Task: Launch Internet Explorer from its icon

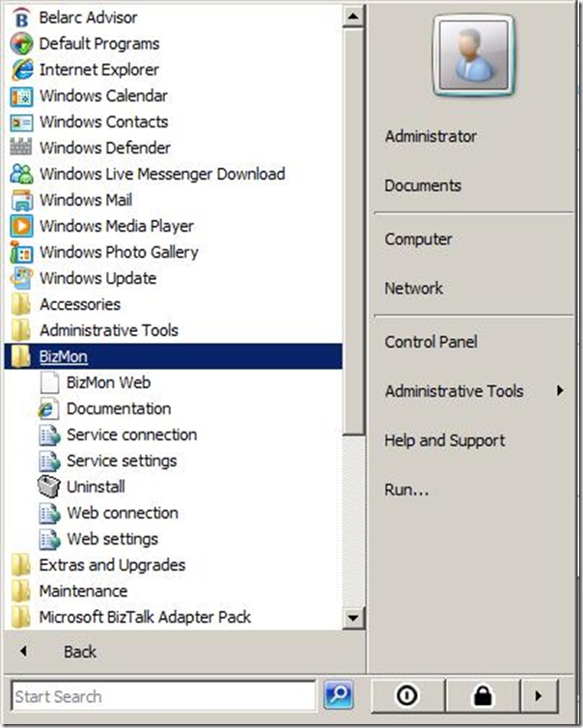Action: [x=22, y=70]
